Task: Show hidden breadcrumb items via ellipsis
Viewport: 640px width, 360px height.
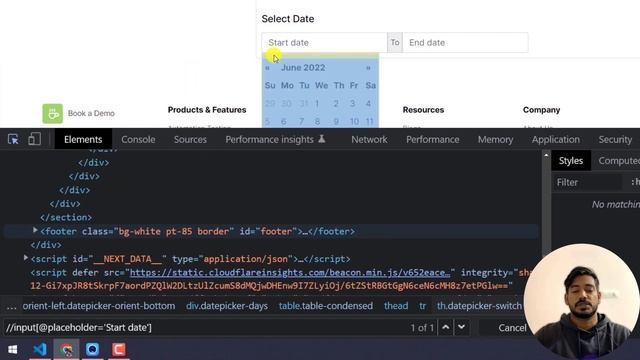Action: 11,306
